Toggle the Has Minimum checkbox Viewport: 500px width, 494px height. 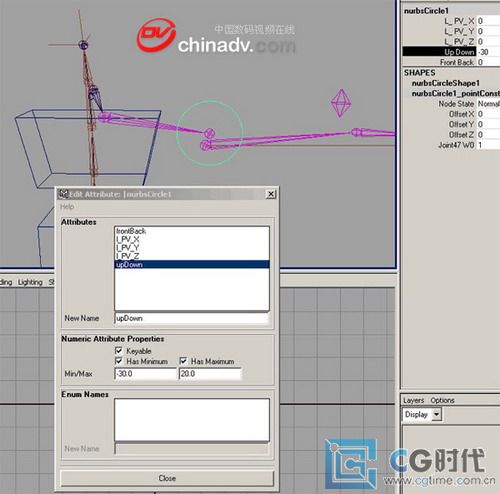[x=119, y=361]
